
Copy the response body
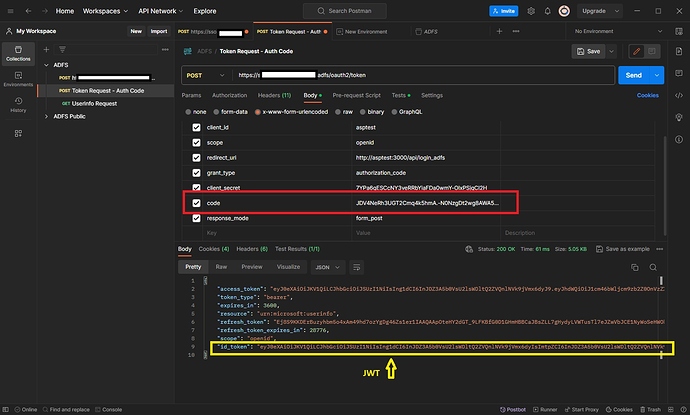pos(635,267)
